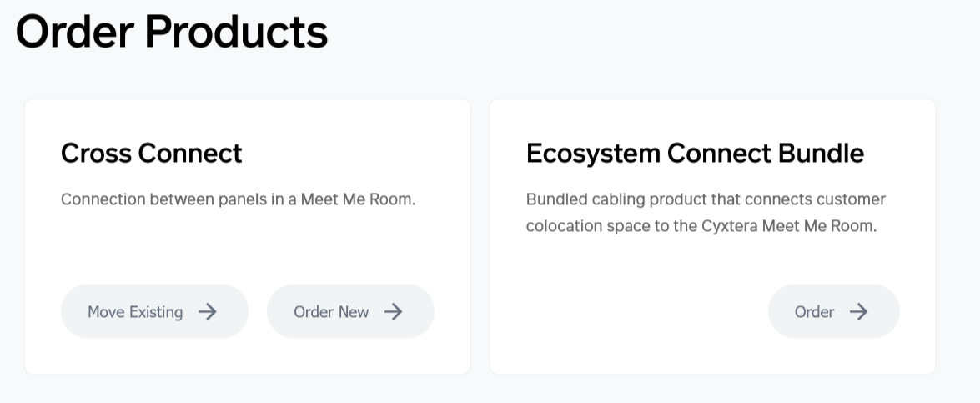Image resolution: width=980 pixels, height=403 pixels.
Task: Click the Move Existing button
Action: click(x=153, y=311)
